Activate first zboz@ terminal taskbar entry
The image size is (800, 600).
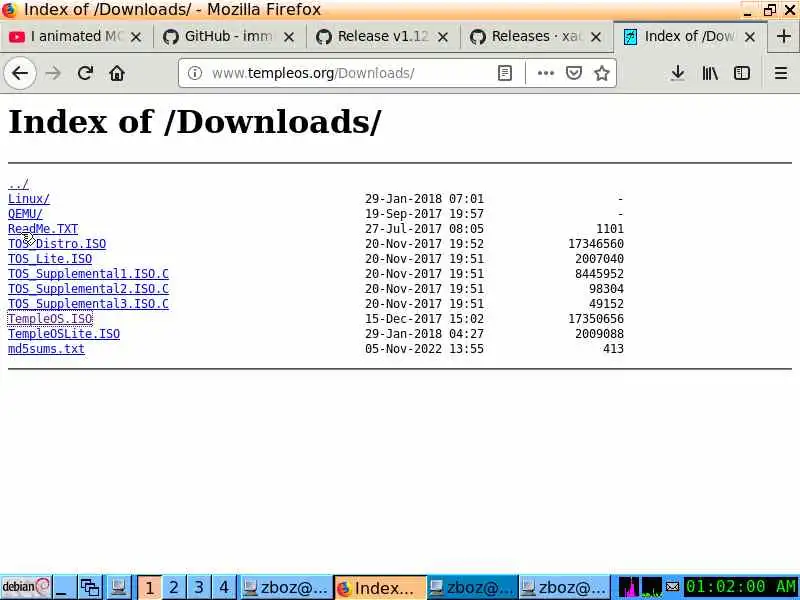[x=286, y=587]
